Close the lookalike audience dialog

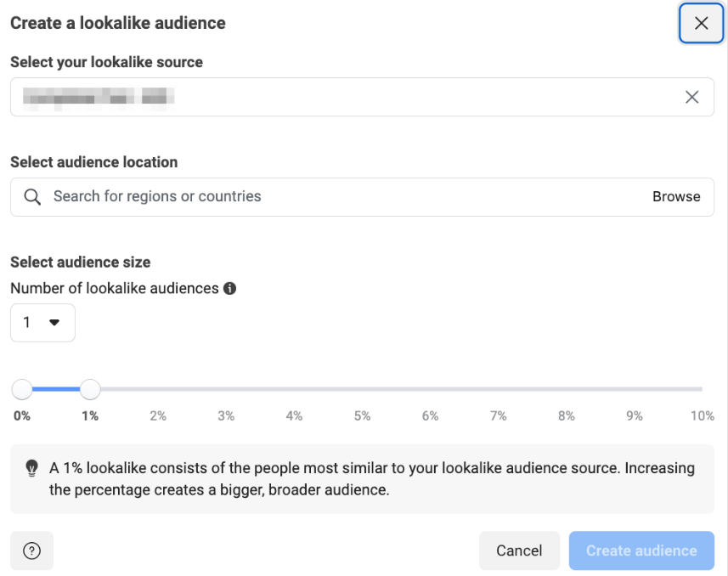[701, 23]
